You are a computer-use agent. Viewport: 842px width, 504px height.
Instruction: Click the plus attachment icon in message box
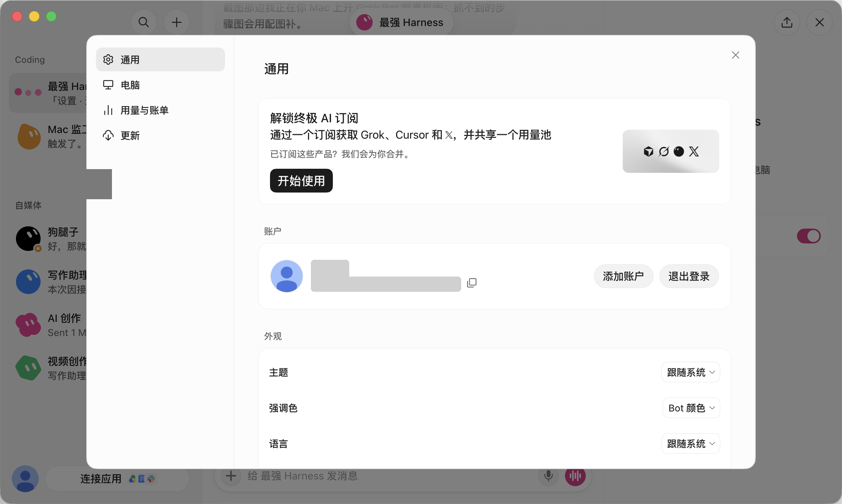click(231, 476)
